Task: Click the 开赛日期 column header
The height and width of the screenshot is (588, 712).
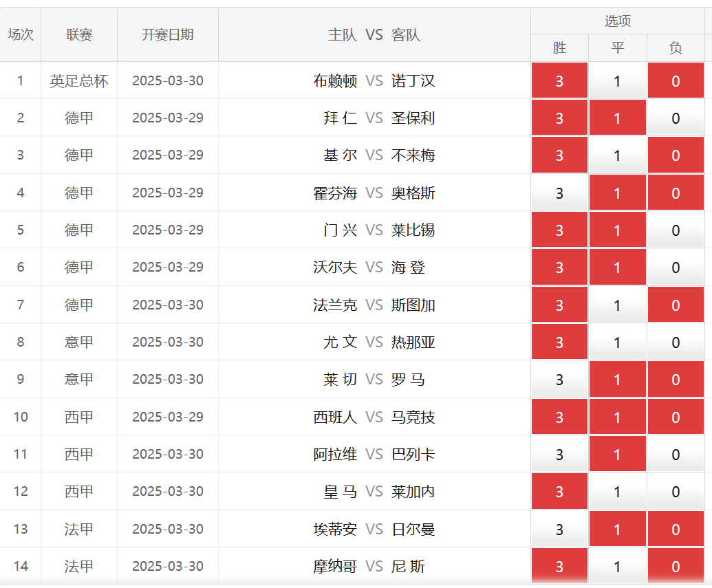Action: tap(168, 35)
